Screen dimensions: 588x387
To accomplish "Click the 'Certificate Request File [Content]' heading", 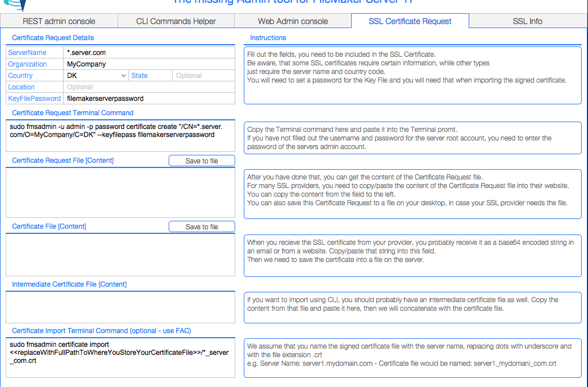I will 63,161.
